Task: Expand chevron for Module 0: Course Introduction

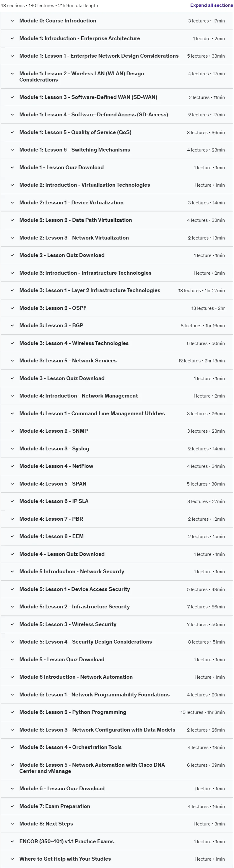Action: coord(12,21)
